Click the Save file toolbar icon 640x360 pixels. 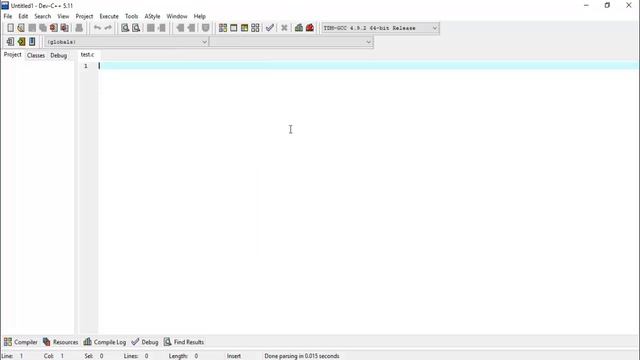coord(32,28)
